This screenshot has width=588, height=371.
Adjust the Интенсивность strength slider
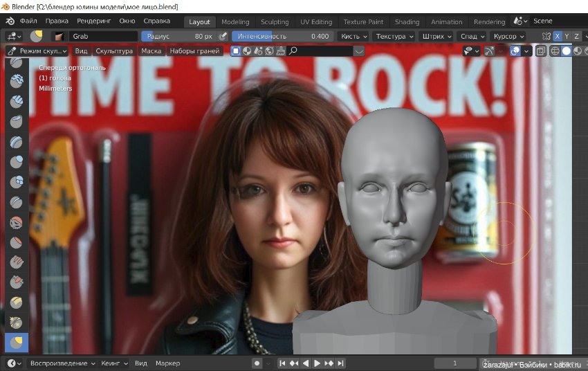click(282, 36)
